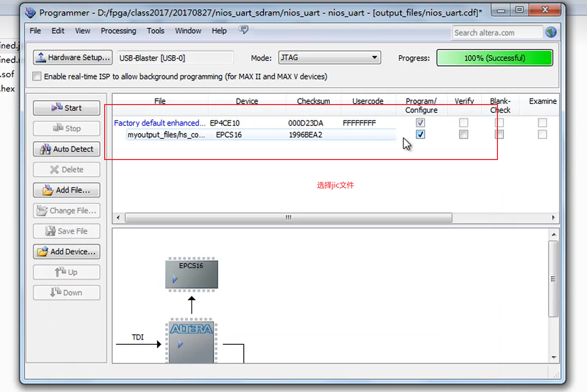The width and height of the screenshot is (587, 392).
Task: Toggle Examine checkbox for EP4CE10 row
Action: tap(543, 123)
